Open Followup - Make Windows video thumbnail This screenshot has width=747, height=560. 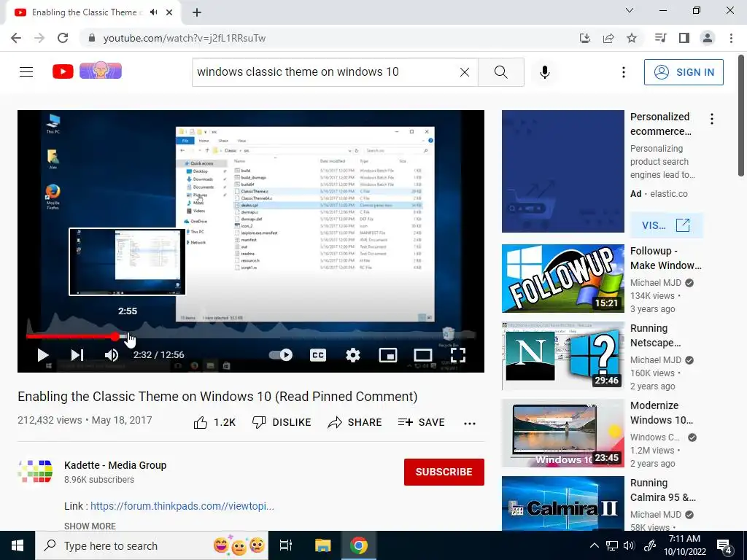pos(562,279)
